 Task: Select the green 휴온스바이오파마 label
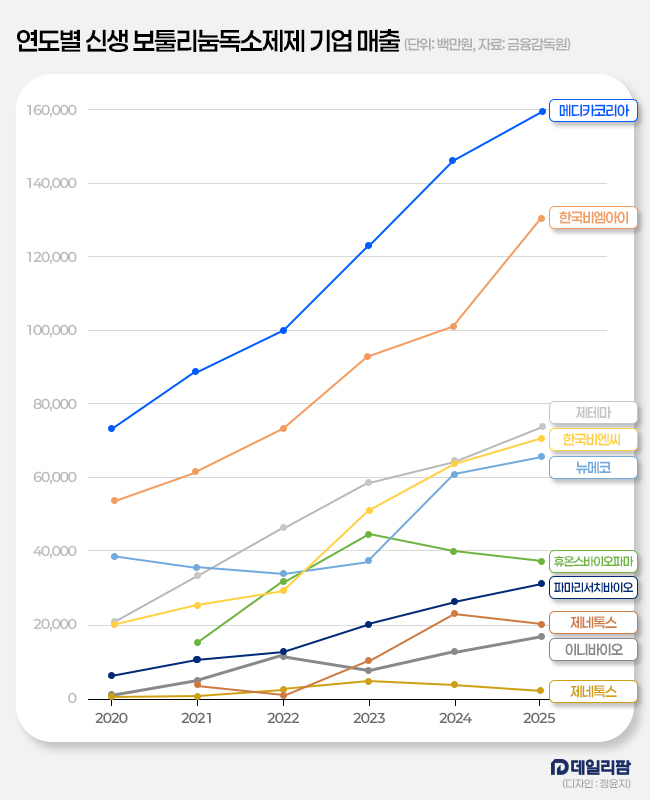[594, 561]
